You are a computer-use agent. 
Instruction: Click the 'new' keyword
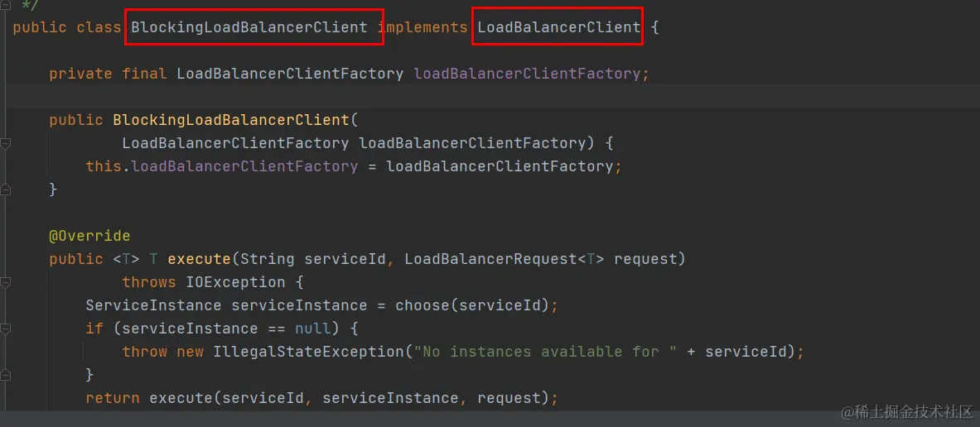pos(190,352)
